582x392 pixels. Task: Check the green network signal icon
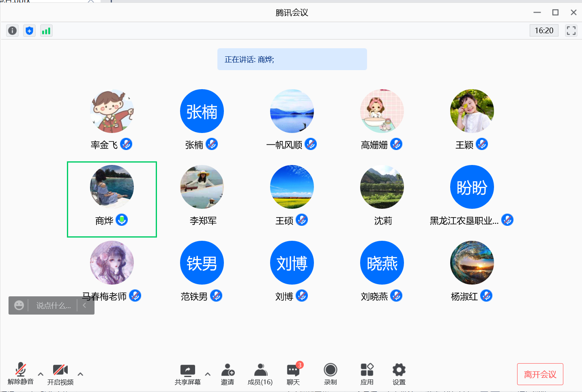click(x=46, y=30)
